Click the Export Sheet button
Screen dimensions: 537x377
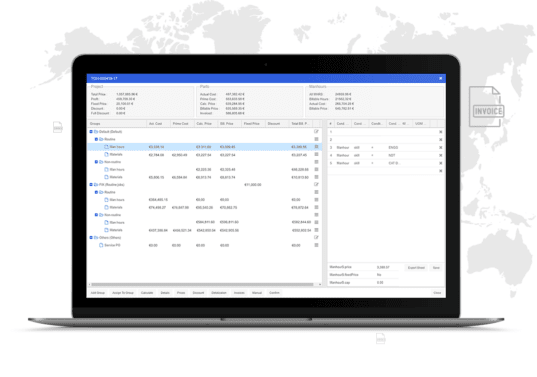[x=416, y=268]
